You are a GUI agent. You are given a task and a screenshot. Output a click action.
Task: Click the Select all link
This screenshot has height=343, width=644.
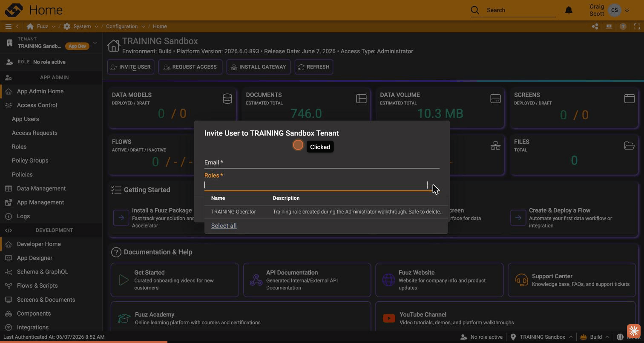point(224,226)
